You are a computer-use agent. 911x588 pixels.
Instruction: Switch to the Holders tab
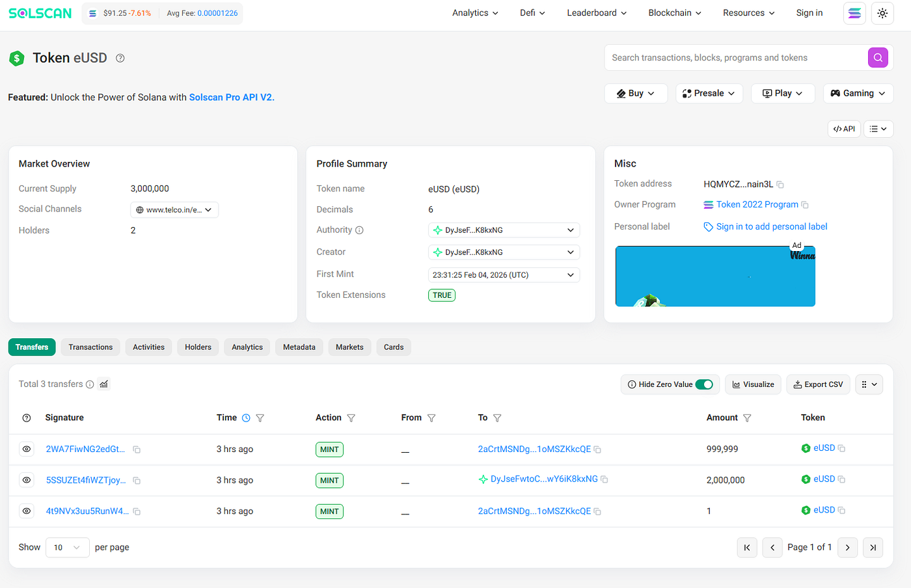click(198, 347)
